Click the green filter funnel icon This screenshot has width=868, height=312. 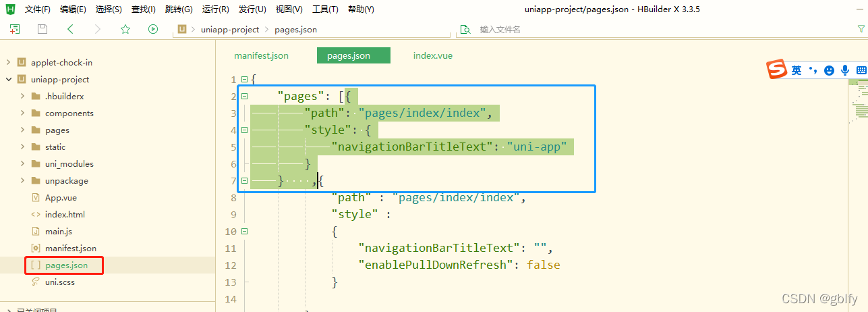point(861,29)
